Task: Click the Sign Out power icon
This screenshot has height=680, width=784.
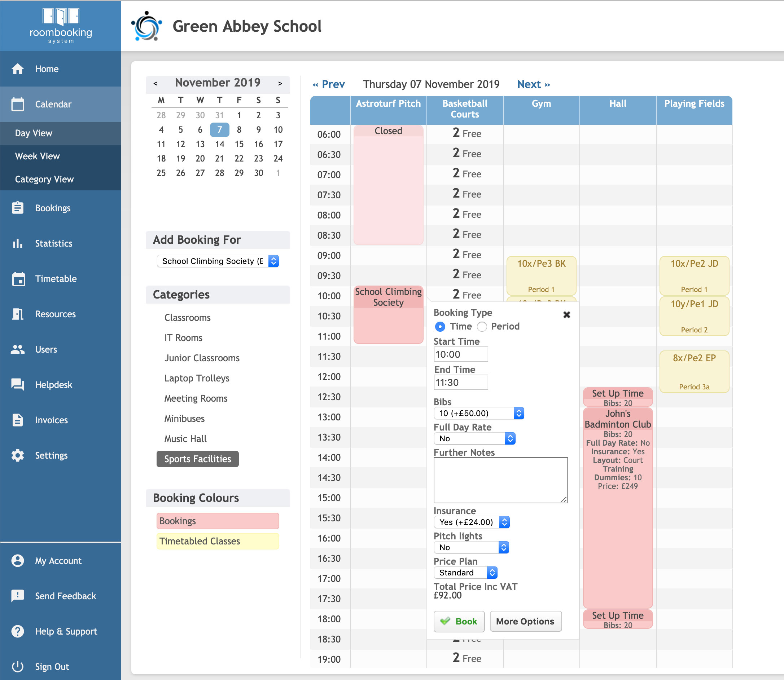Action: point(17,667)
